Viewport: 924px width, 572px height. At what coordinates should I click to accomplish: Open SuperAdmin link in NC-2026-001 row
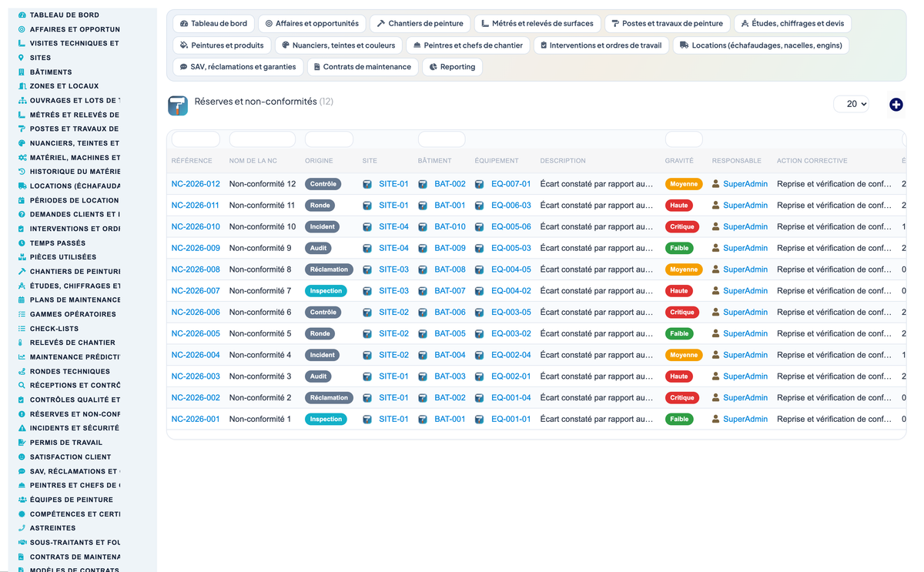(745, 419)
